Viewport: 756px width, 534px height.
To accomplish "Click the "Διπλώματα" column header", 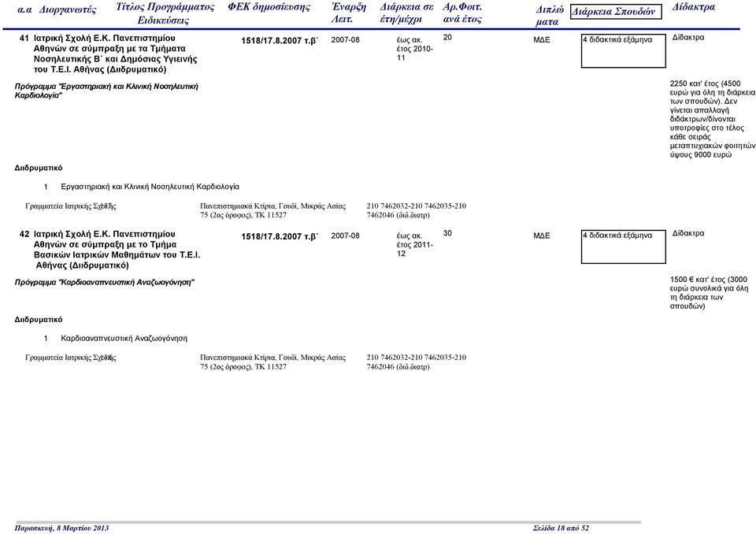I will click(549, 16).
